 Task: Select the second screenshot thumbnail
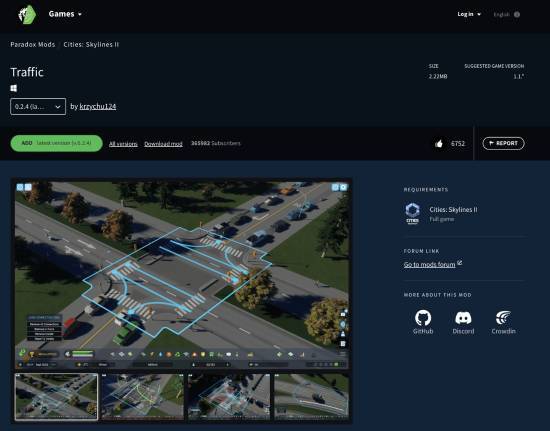point(142,396)
